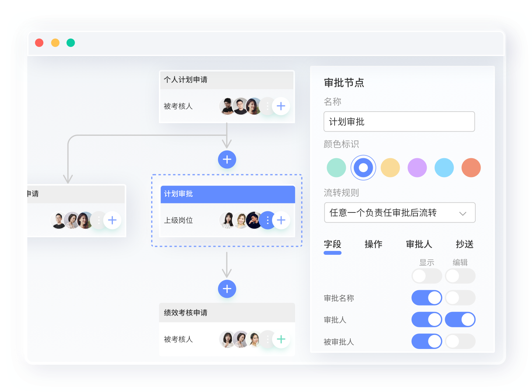
Task: Click the more options icon beside 上级岗位 avatars
Action: pos(267,220)
